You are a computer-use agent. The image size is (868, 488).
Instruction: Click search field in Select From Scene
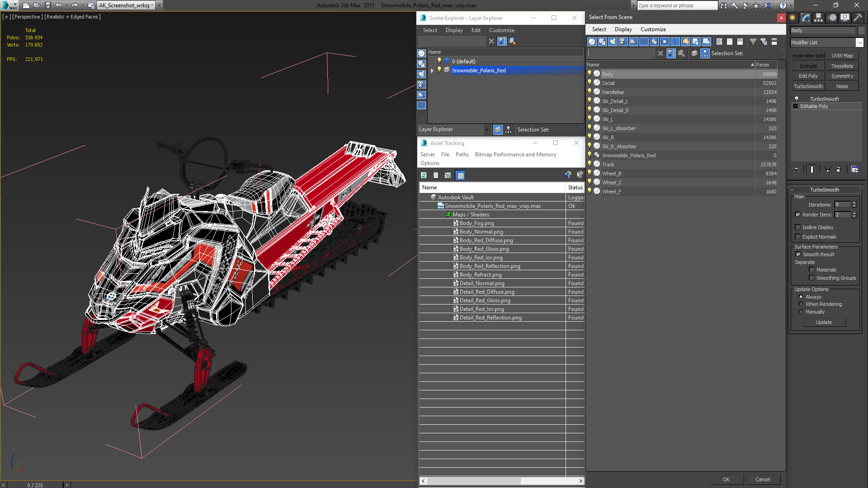click(621, 53)
